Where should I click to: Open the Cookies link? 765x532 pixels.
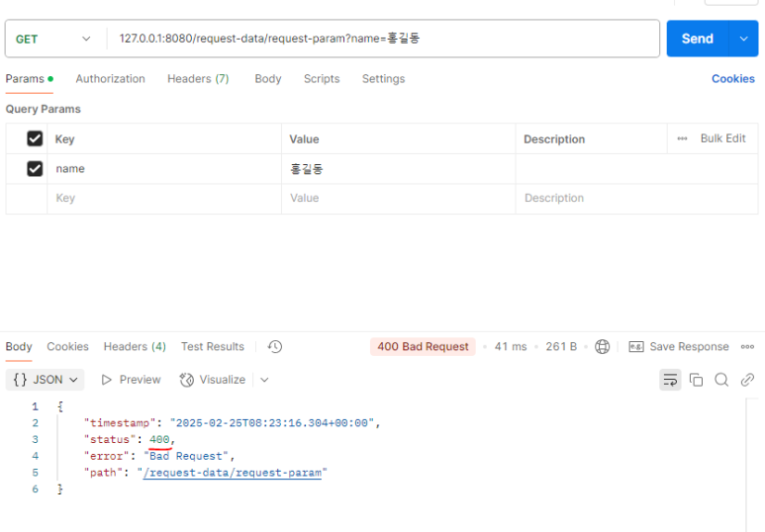[732, 78]
